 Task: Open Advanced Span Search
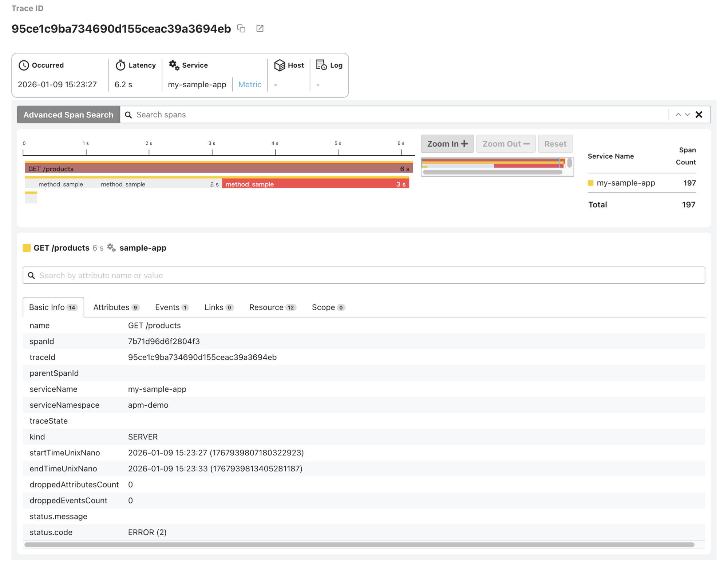click(x=68, y=115)
